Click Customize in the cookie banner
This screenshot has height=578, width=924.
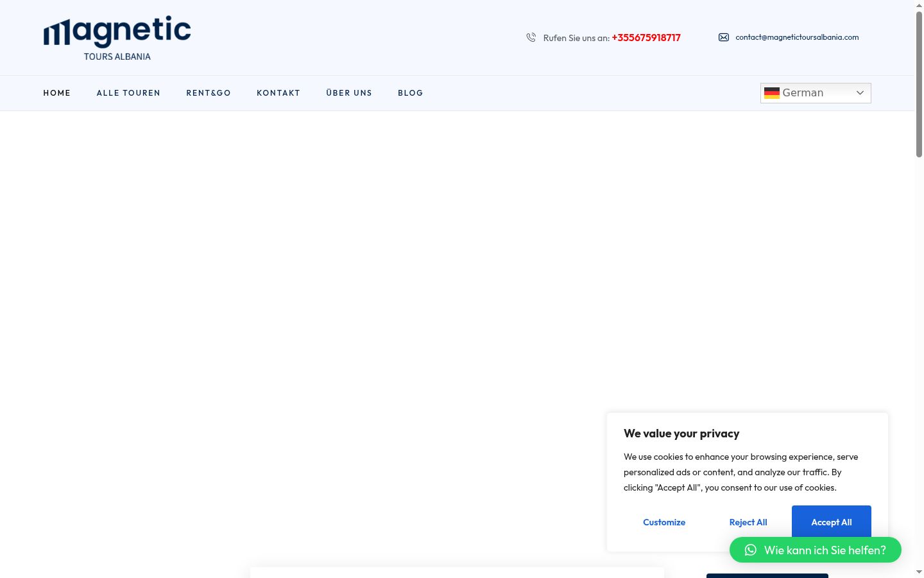pyautogui.click(x=664, y=522)
